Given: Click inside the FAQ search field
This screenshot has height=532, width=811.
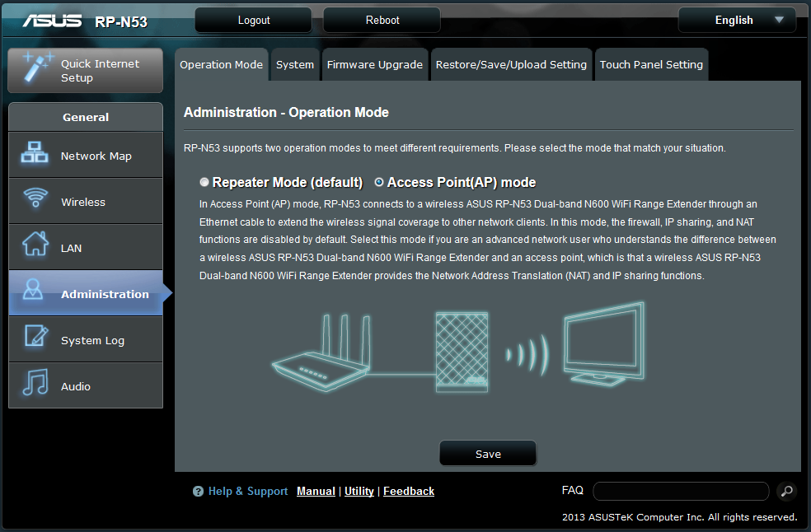Looking at the screenshot, I should click(680, 492).
